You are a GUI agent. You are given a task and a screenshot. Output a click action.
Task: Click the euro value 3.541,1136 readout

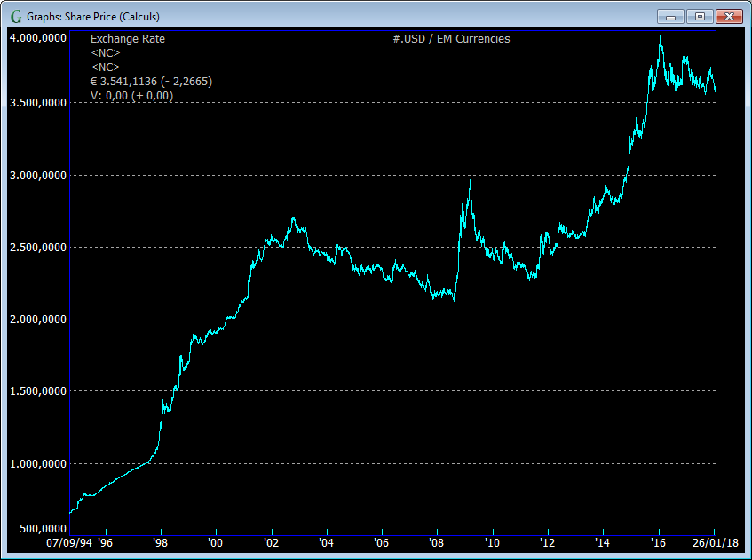(151, 81)
